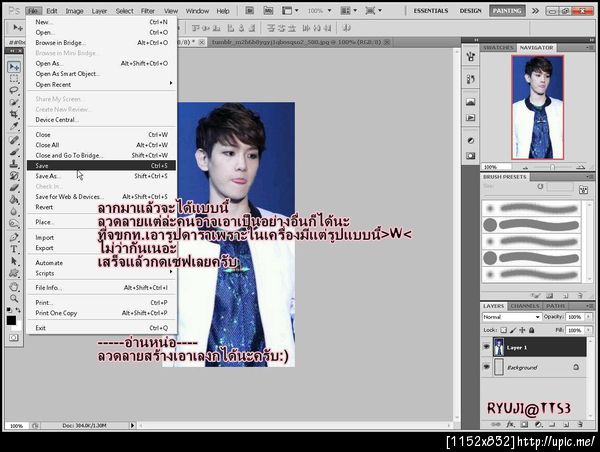
Task: Select the Spot Healing Brush tool
Action: (14, 140)
